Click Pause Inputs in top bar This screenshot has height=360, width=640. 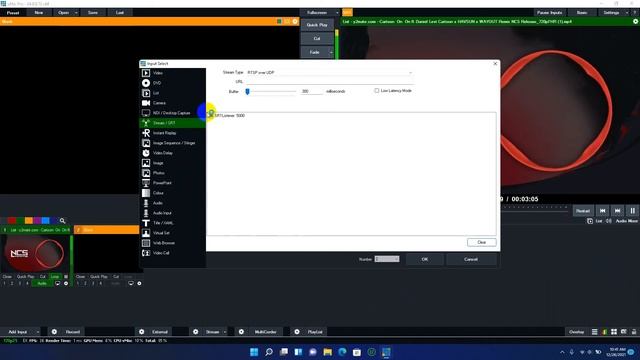click(549, 13)
